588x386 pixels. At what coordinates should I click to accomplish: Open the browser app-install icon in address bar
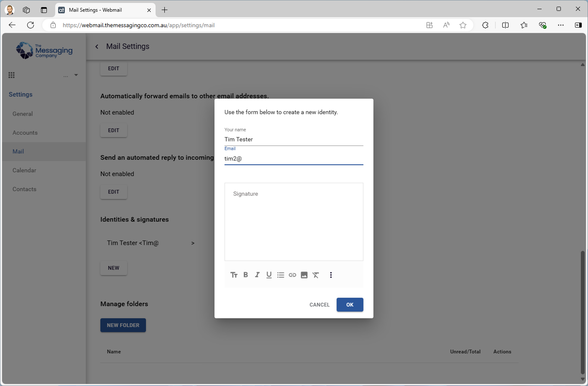429,25
